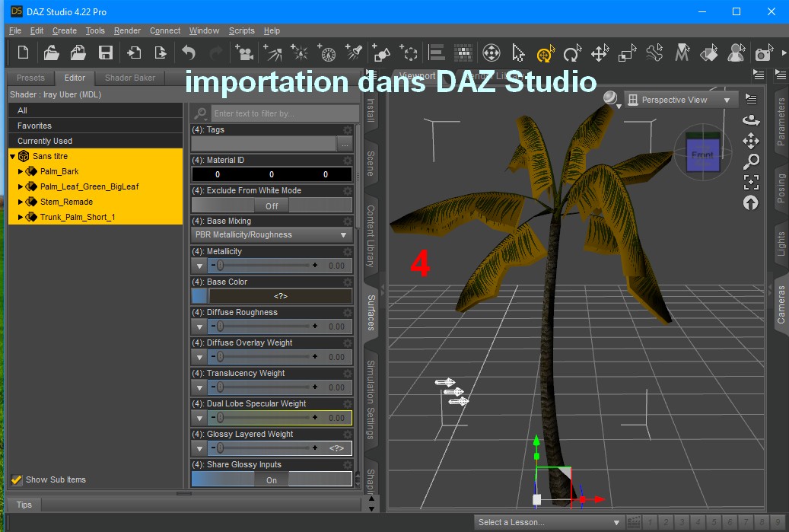This screenshot has height=532, width=789.
Task: Click the Diffuse Roughness slider track
Action: pyautogui.click(x=264, y=327)
